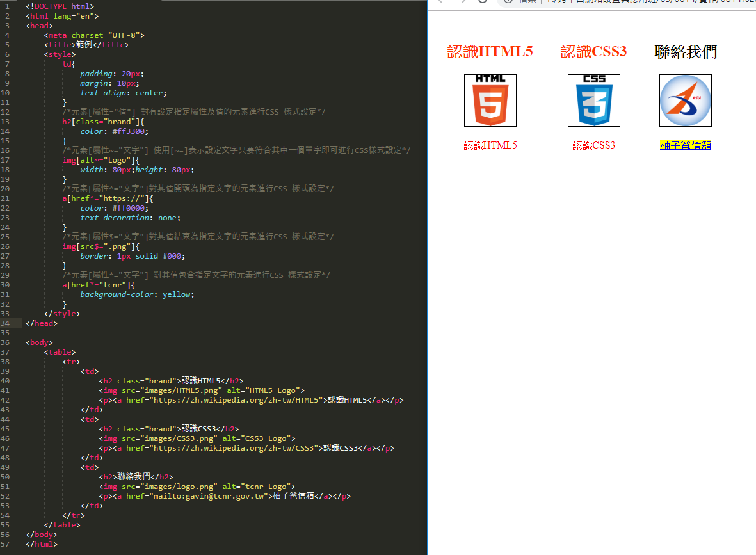Open the site info icon in address bar
Image resolution: width=756 pixels, height=555 pixels.
(x=508, y=1)
